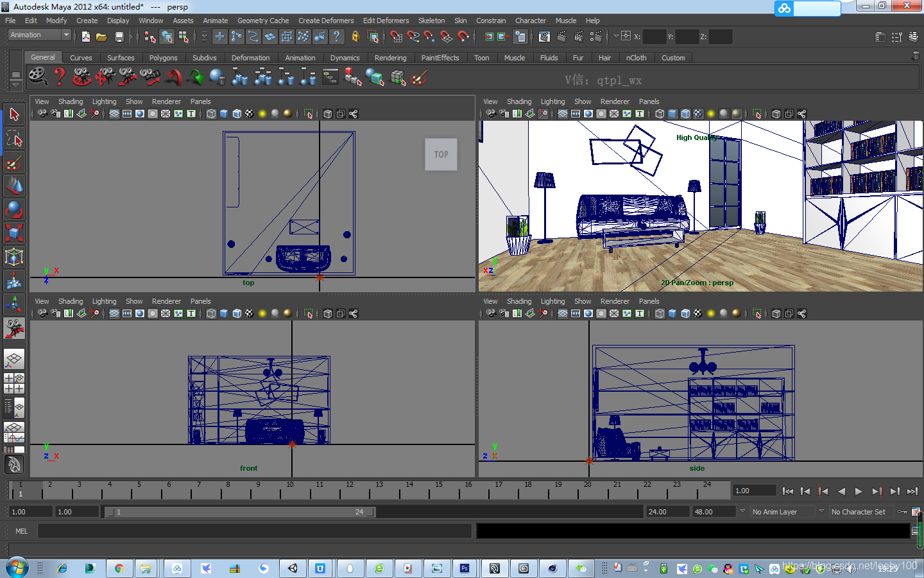
Task: Click the red question mark shelf icon
Action: [x=60, y=77]
